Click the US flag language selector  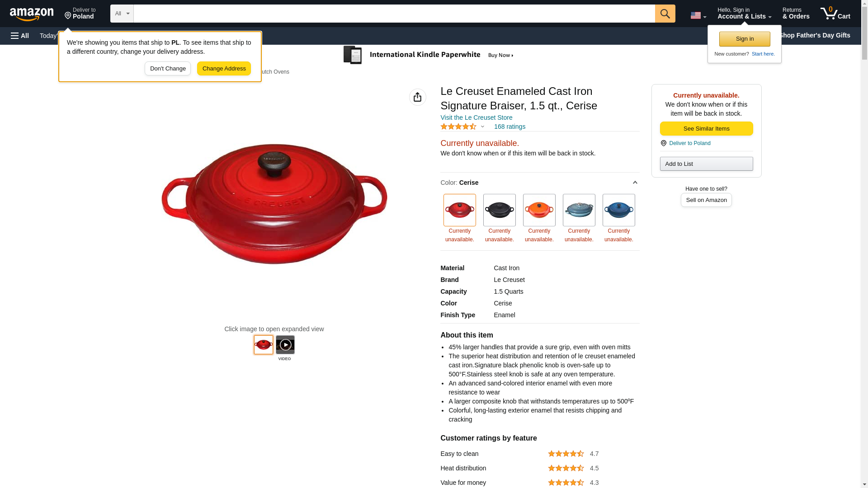click(x=698, y=15)
